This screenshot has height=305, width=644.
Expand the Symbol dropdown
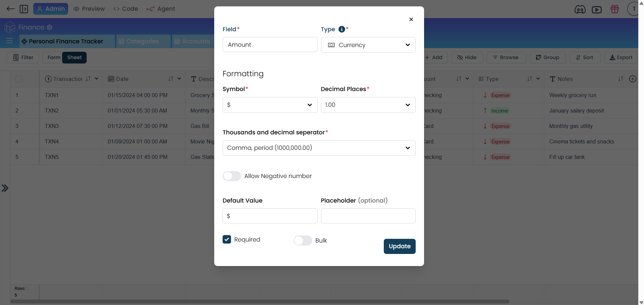click(270, 105)
